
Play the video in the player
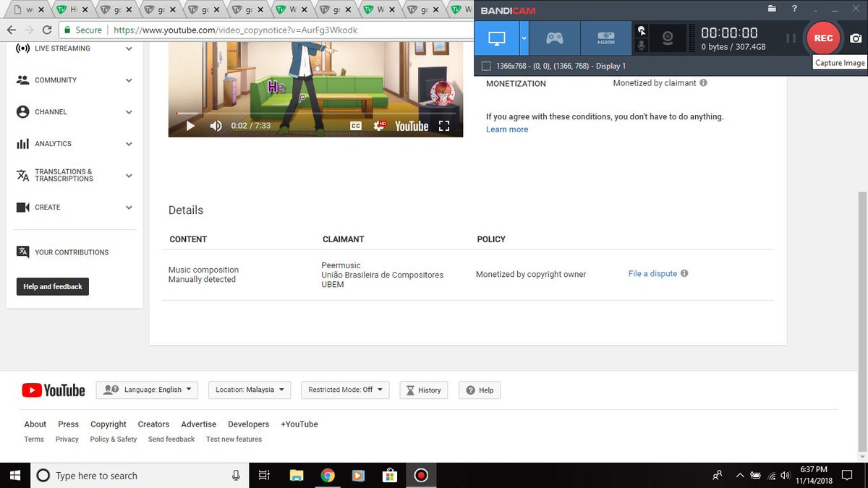(190, 126)
